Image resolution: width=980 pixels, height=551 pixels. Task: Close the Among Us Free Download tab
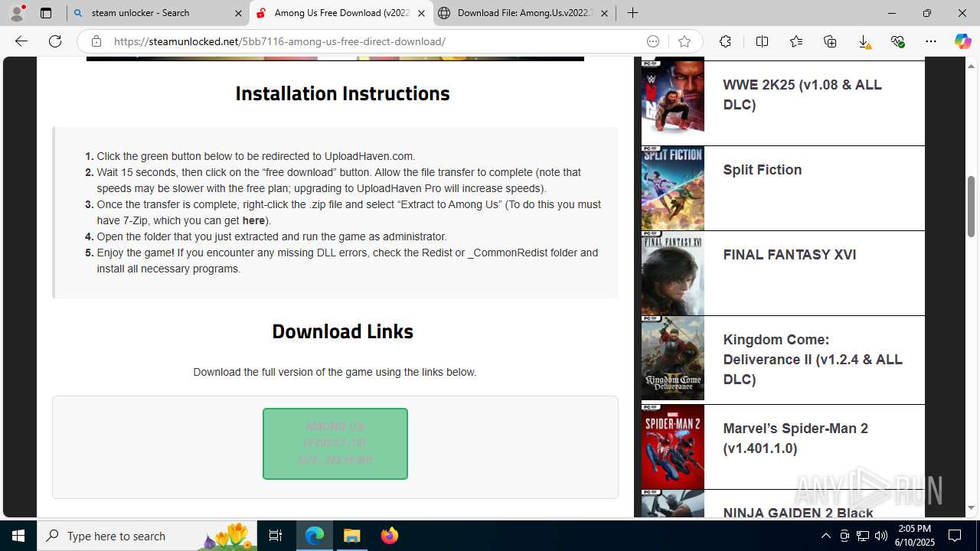pyautogui.click(x=421, y=13)
